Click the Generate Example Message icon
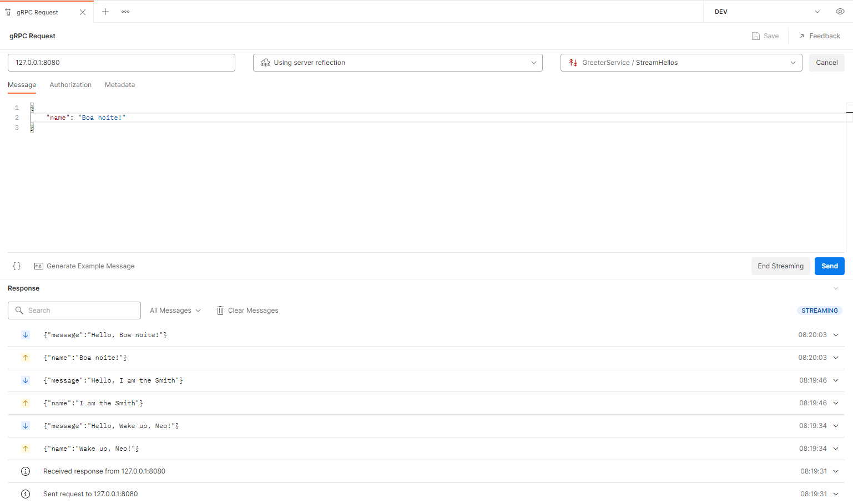Viewport: 853px width, 504px height. click(x=39, y=266)
